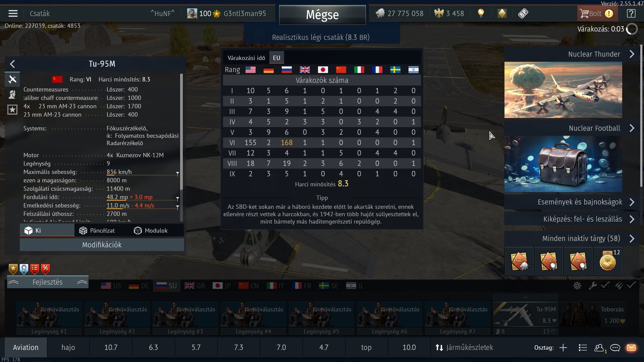Toggle the first checkmark next to wrench
This screenshot has height=362, width=644.
click(x=605, y=286)
